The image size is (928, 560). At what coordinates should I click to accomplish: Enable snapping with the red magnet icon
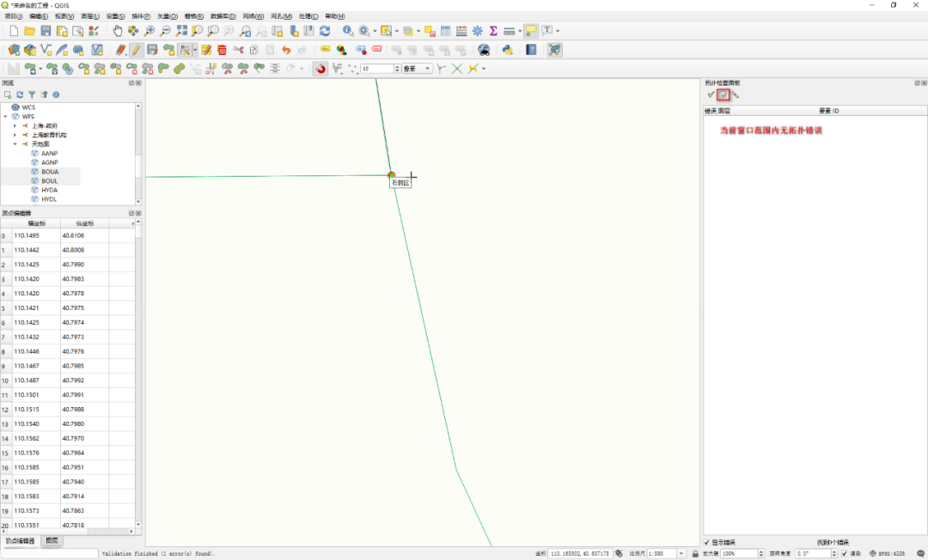(x=321, y=69)
